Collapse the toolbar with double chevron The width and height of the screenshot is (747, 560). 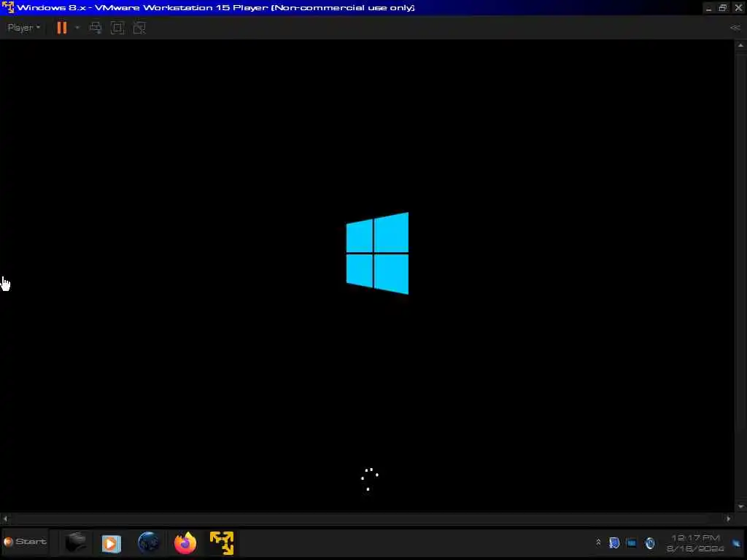(x=735, y=28)
